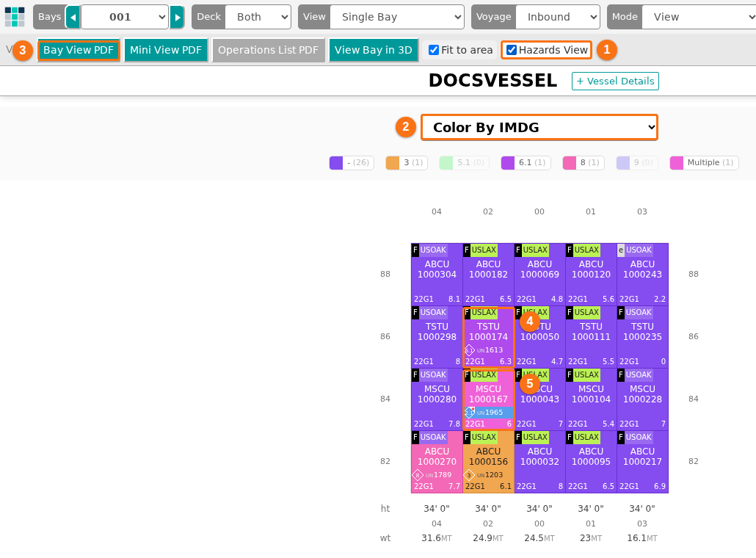Click UN 1613 label on TSTU 1000174
Image resolution: width=756 pixels, height=558 pixels.
490,350
